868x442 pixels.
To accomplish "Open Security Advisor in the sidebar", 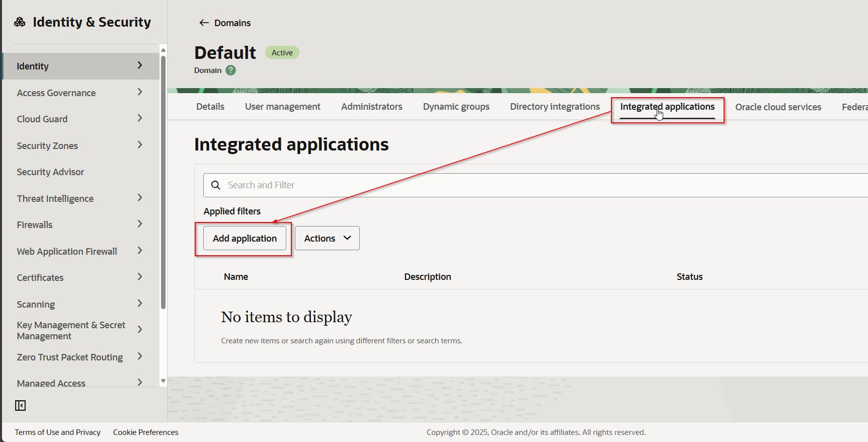I will pyautogui.click(x=50, y=172).
